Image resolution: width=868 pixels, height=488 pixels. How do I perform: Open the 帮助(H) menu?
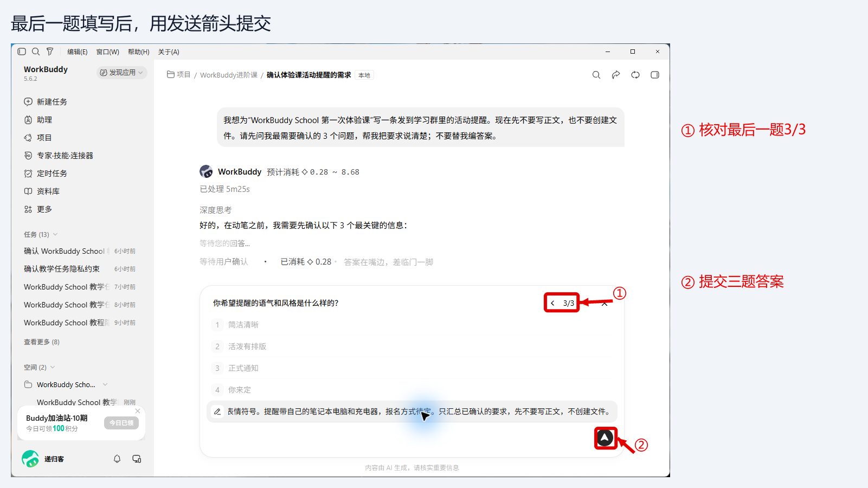pyautogui.click(x=138, y=52)
